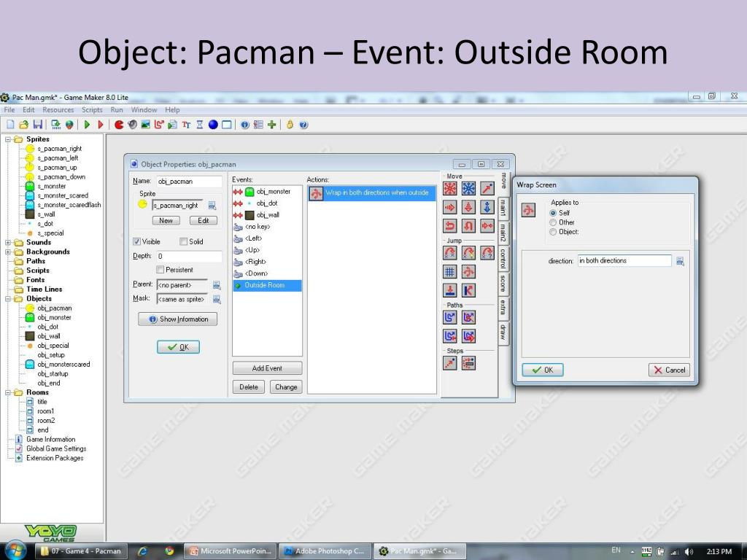Screen dimensions: 747x560
Task: Create a room using the window toolbar icon
Action: click(227, 125)
